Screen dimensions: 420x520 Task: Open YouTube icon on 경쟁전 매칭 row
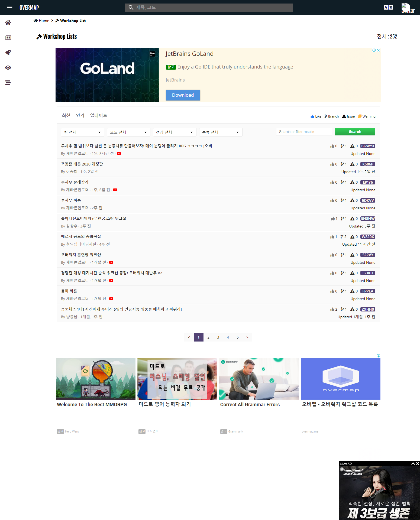(111, 281)
